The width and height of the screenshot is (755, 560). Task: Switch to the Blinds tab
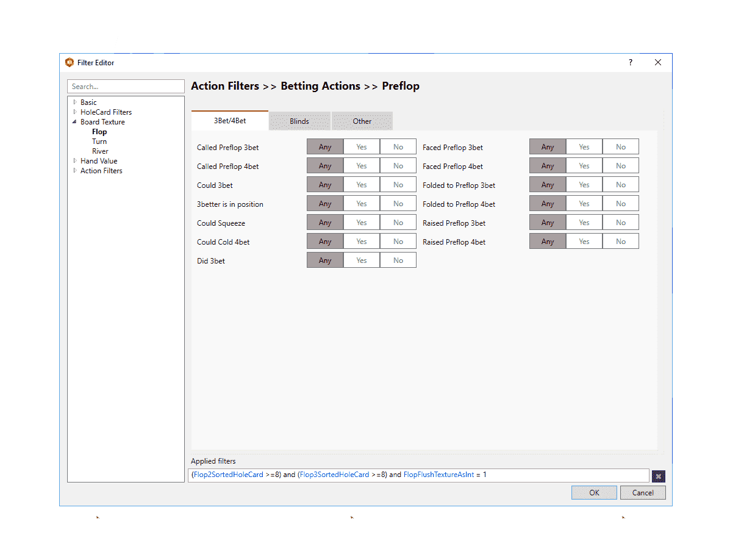(x=299, y=121)
